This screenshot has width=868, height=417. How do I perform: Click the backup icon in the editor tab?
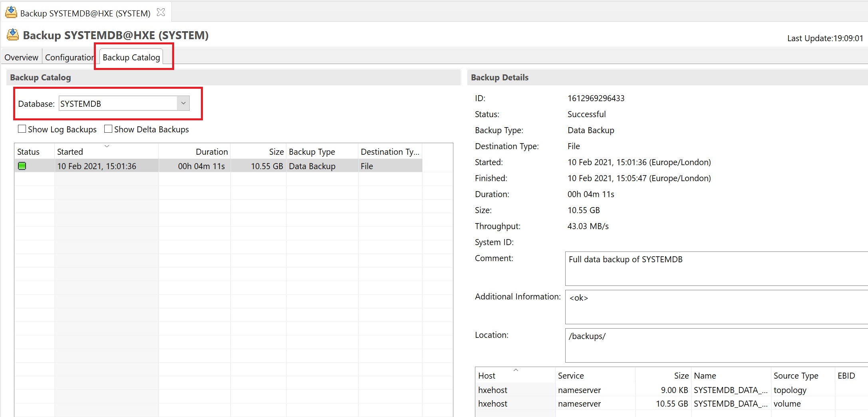coord(11,12)
